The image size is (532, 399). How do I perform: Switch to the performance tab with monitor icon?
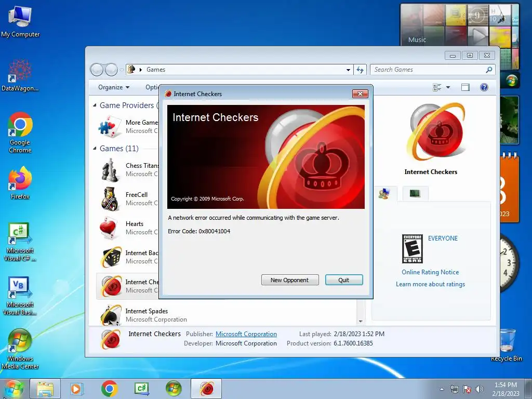click(x=415, y=193)
